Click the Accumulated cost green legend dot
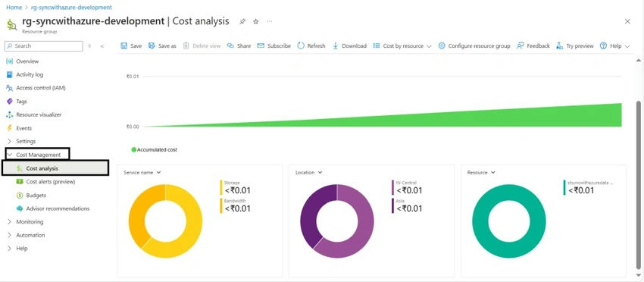Viewport: 644px width, 282px height. [x=133, y=150]
